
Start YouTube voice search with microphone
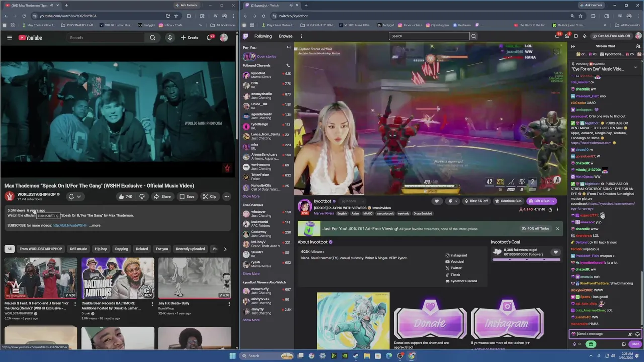(x=170, y=38)
